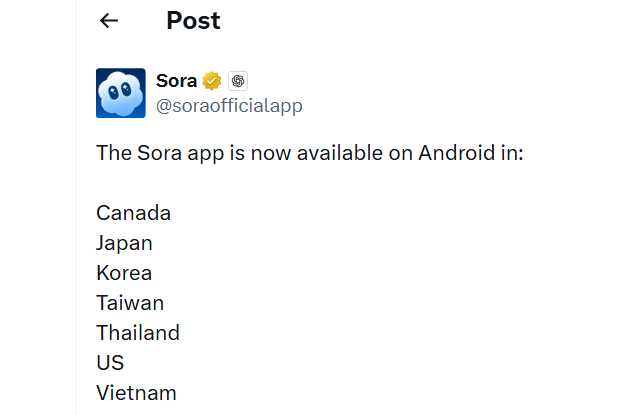Click Korea in the country list
637x415 pixels.
[x=124, y=272]
